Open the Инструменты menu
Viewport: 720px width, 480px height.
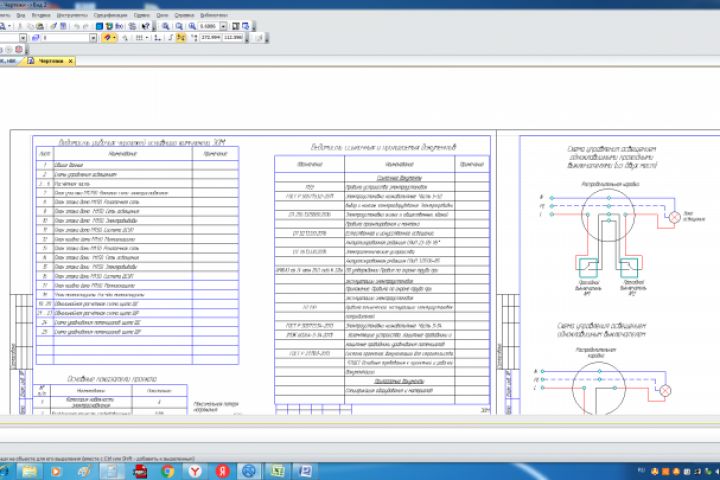[x=72, y=15]
